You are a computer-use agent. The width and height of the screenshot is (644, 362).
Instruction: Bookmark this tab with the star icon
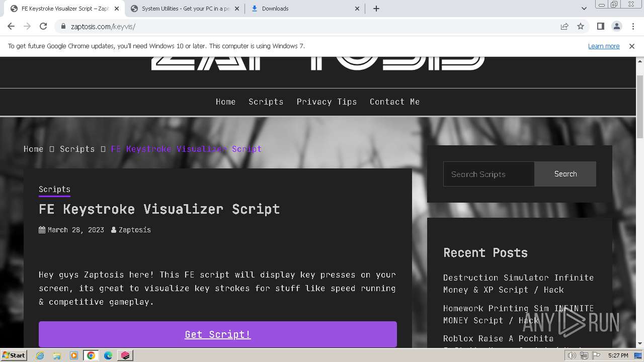click(x=581, y=26)
